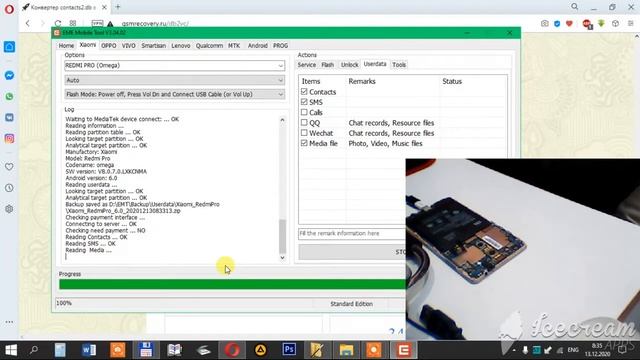Screen dimensions: 640x360
Task: Reload the page in Opera
Action: [58, 23]
